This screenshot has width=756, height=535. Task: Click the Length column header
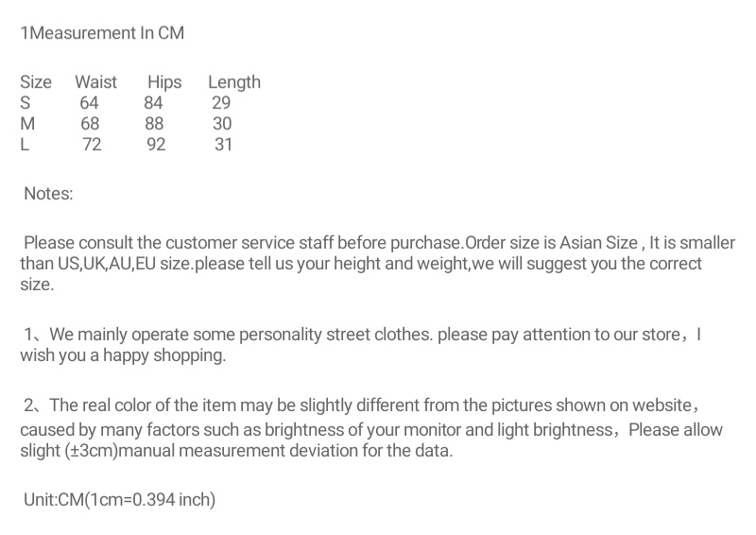pyautogui.click(x=233, y=82)
